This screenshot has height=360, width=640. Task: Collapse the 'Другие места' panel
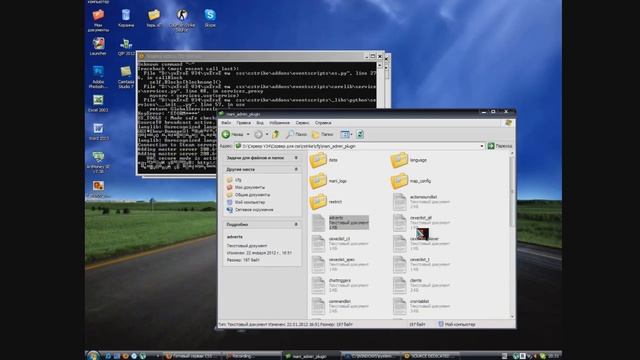click(296, 169)
